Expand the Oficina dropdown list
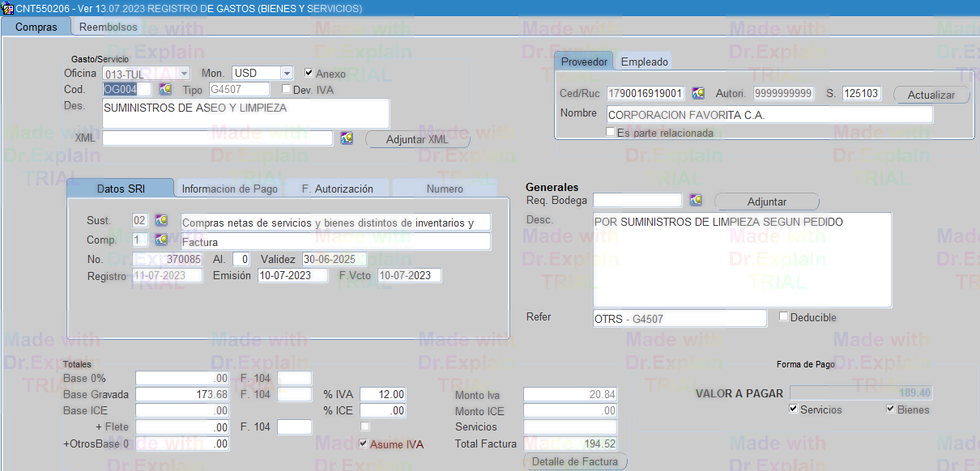This screenshot has width=980, height=471. click(184, 74)
